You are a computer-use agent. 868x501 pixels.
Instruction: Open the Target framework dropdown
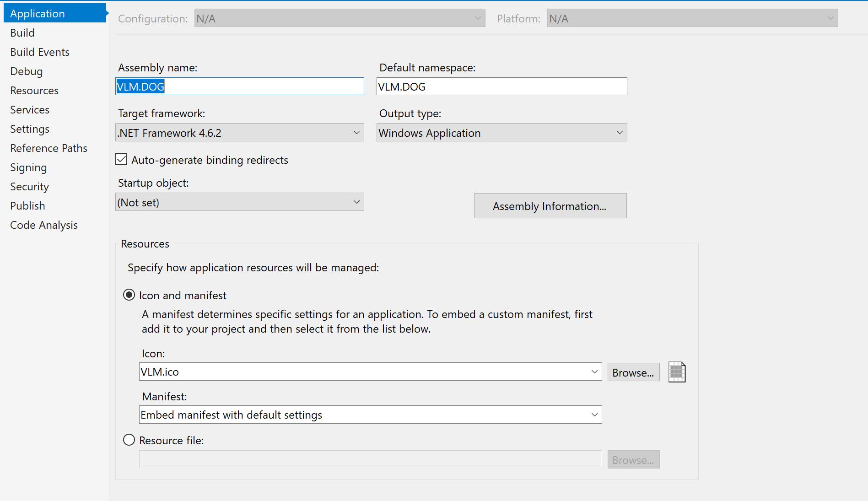[240, 133]
